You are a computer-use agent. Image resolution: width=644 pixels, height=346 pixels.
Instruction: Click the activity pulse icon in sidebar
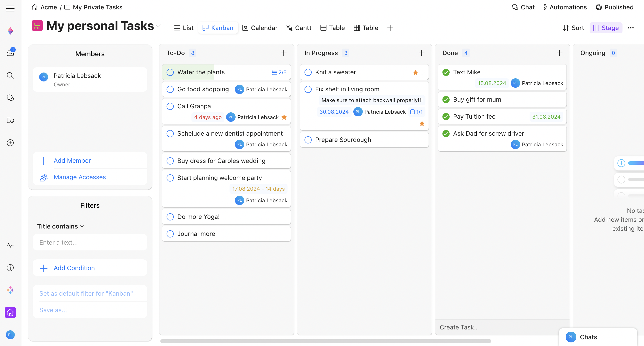tap(10, 245)
